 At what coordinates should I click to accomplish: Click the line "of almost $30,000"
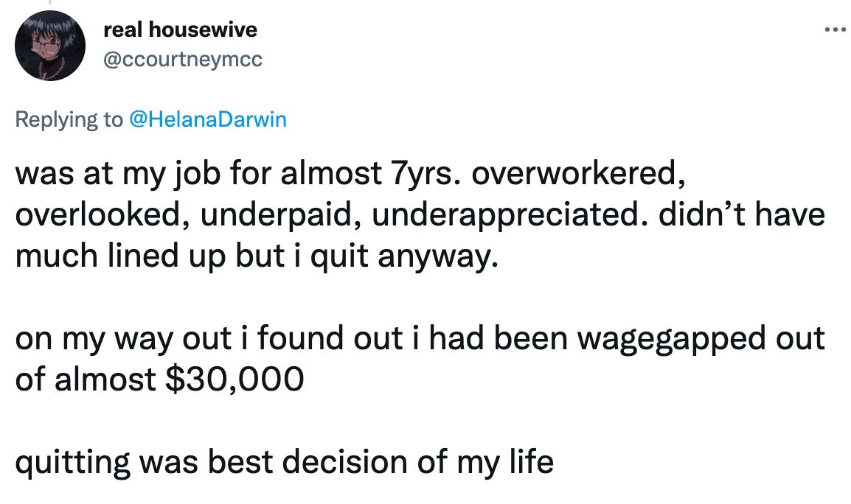point(159,379)
